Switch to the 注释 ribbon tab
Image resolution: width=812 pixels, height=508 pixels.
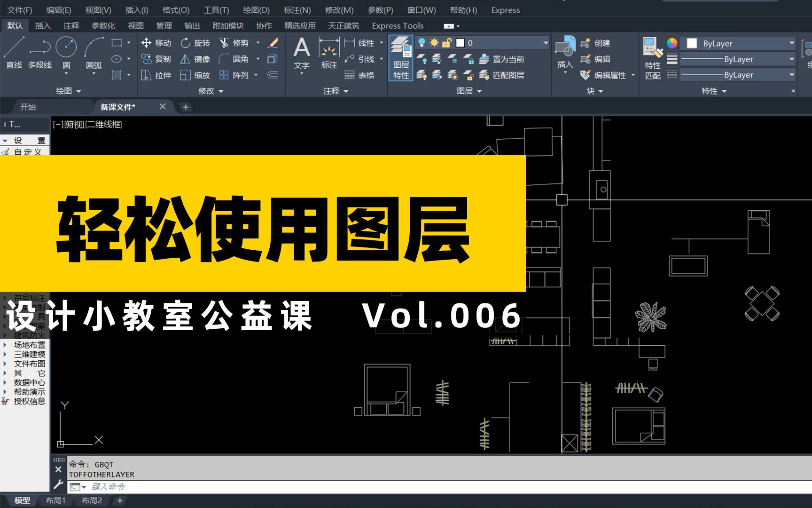coord(71,26)
